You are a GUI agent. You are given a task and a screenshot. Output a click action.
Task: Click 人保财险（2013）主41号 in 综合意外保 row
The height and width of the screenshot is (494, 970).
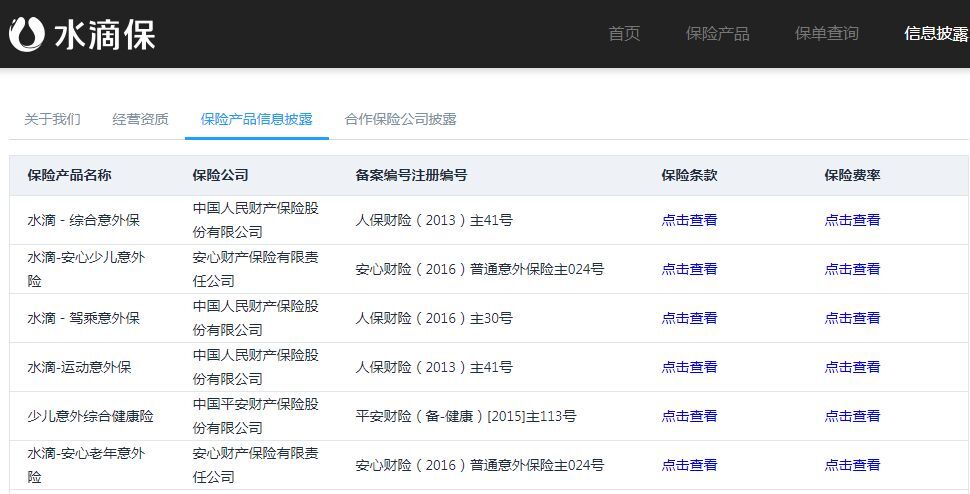point(434,220)
